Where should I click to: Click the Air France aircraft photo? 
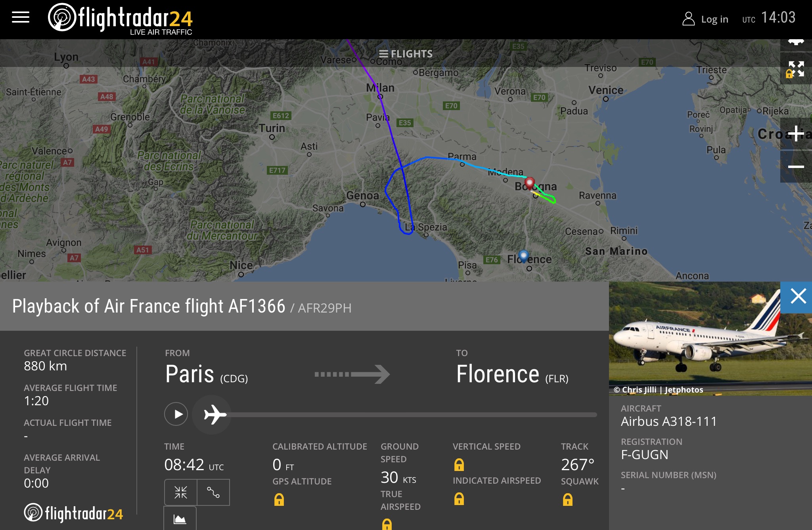coord(695,337)
